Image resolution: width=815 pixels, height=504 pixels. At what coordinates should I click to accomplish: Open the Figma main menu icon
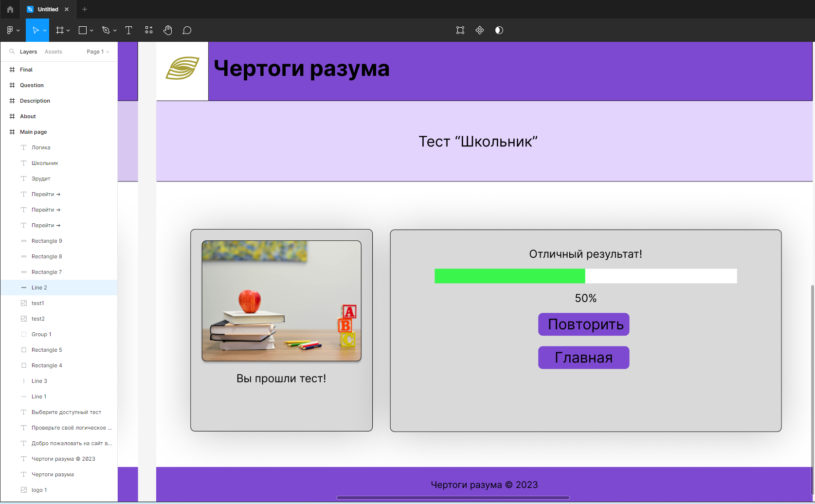pos(10,30)
